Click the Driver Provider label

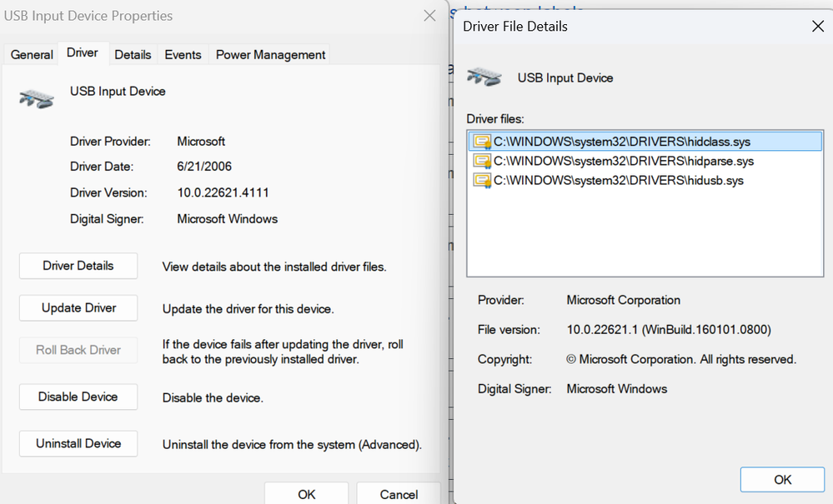point(110,142)
